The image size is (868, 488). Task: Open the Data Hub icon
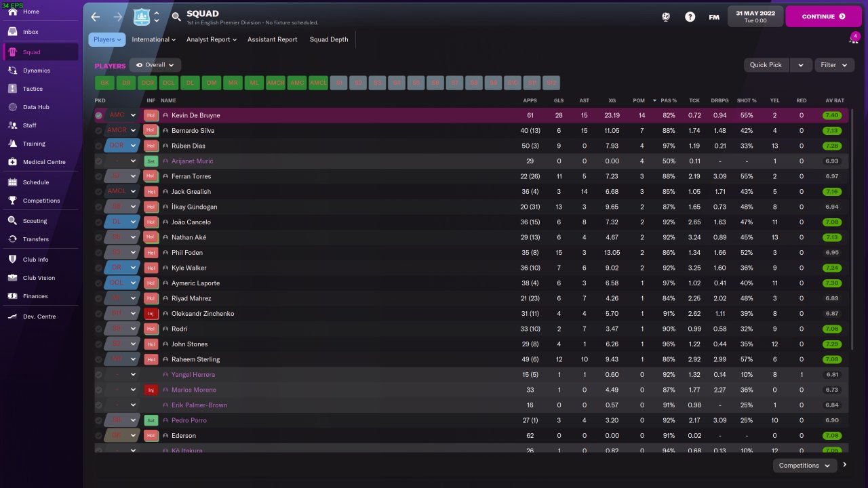[13, 107]
